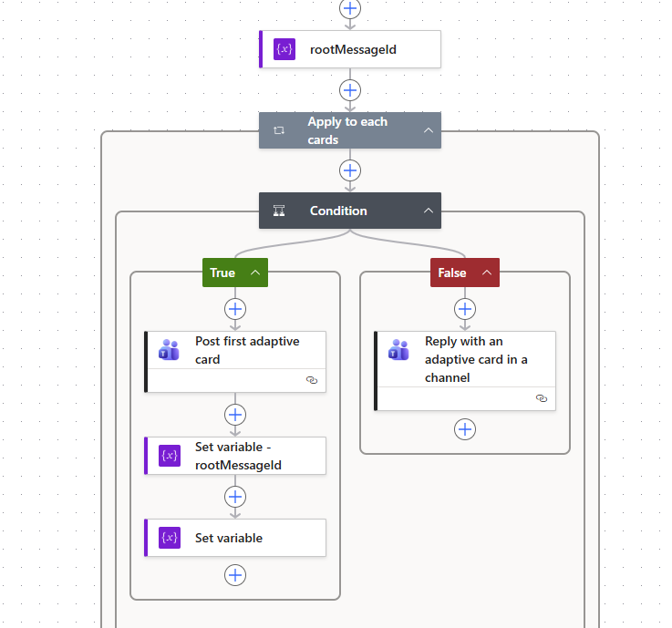Click Teams icon on Reply with adaptive card

(x=398, y=350)
